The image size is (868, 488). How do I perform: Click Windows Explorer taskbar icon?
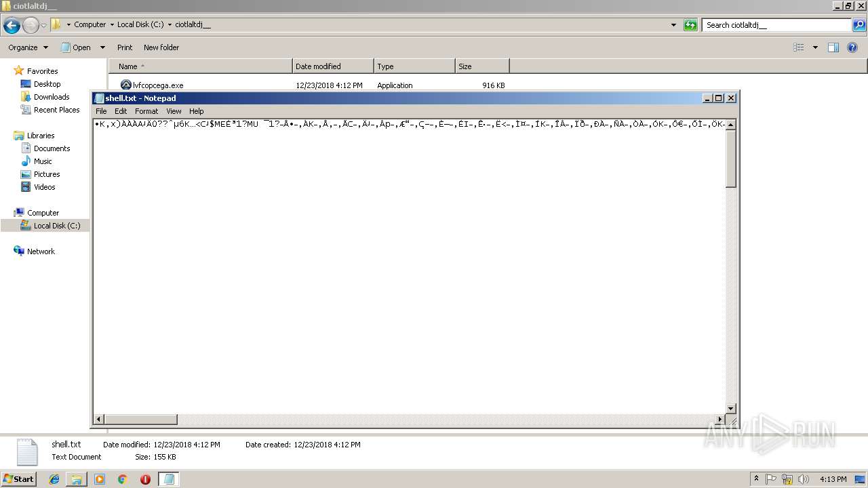(77, 479)
